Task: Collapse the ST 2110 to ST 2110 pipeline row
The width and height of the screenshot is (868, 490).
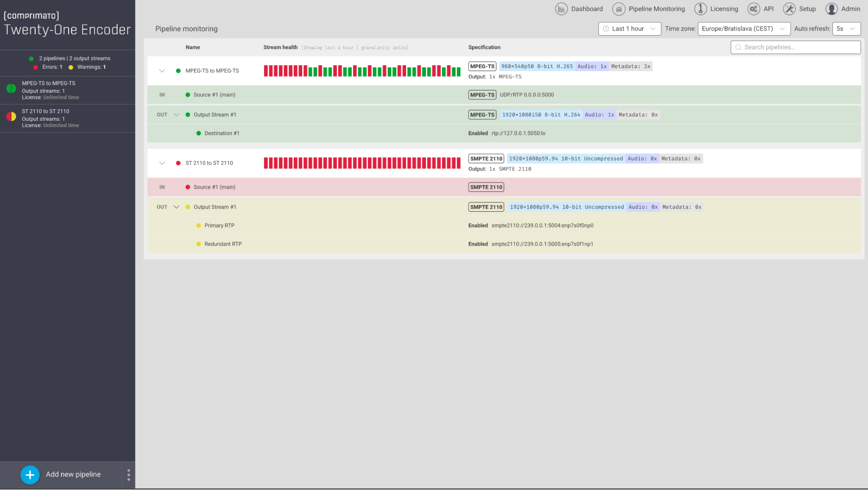Action: tap(162, 163)
